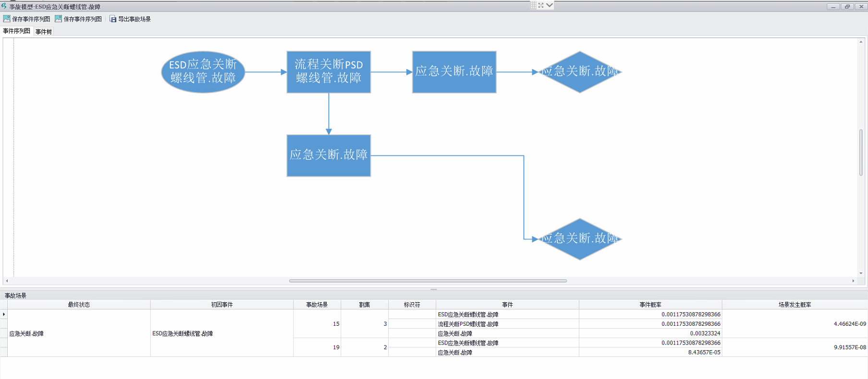The image size is (868, 379).
Task: Click the dotted grip handle of the floating toolbar
Action: point(533,5)
